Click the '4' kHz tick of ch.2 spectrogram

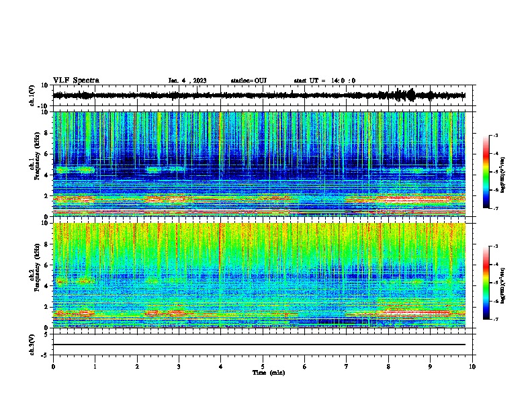point(46,286)
